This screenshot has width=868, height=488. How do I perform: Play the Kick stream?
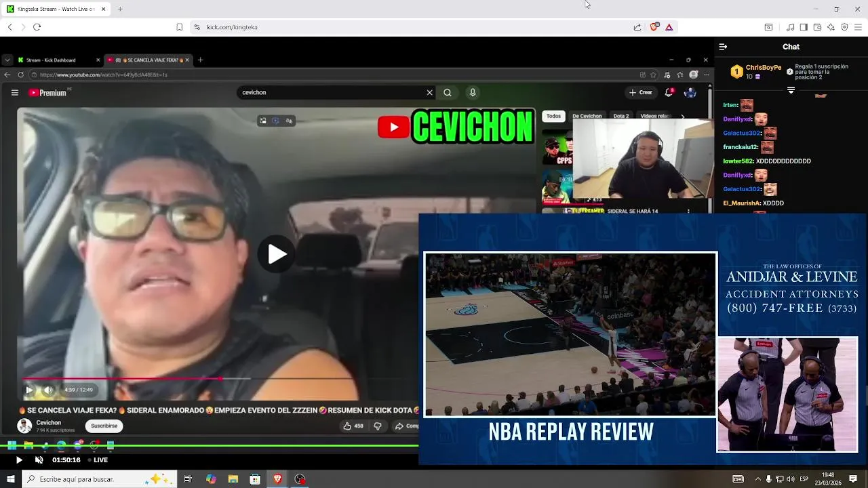[19, 460]
